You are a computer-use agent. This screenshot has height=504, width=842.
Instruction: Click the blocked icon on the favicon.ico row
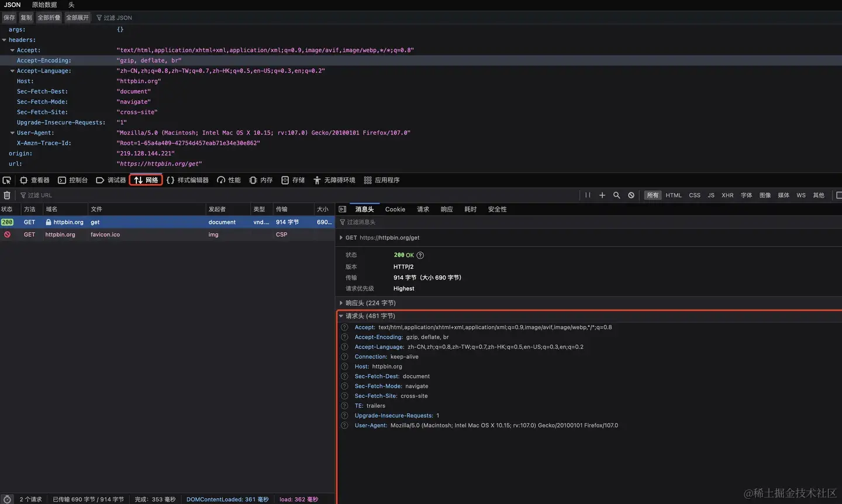(7, 234)
